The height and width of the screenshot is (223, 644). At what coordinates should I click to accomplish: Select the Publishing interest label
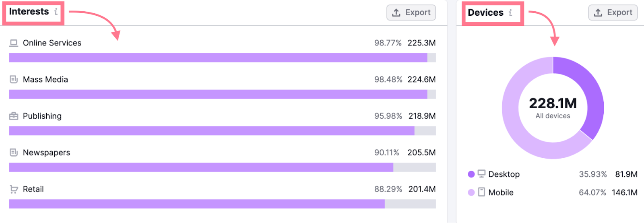42,116
